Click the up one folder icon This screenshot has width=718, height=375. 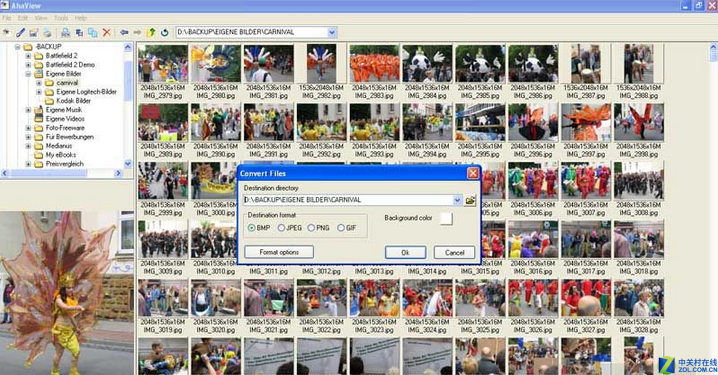pos(151,32)
